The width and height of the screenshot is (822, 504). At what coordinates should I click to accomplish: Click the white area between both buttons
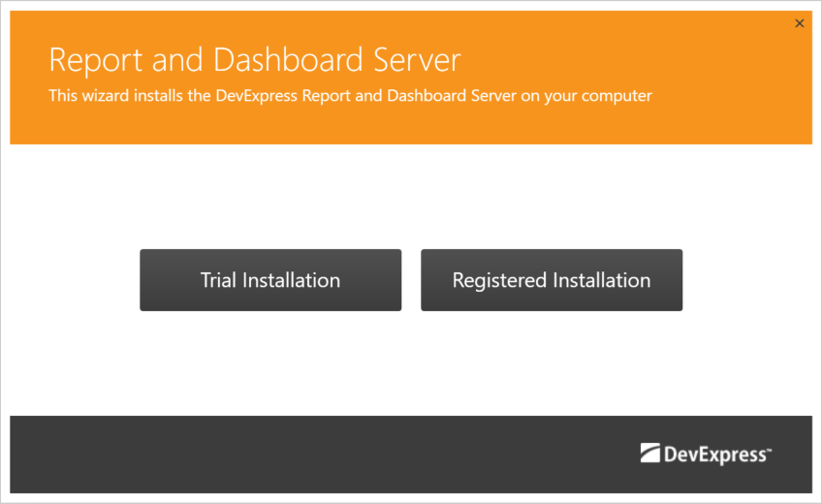click(411, 280)
